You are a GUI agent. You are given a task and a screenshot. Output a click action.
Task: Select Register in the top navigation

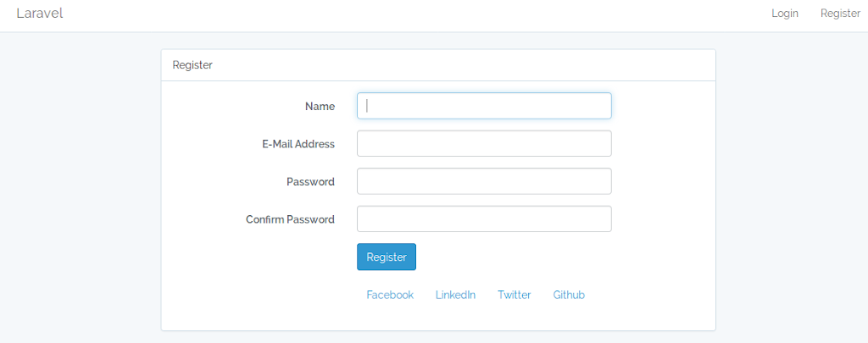tap(840, 14)
